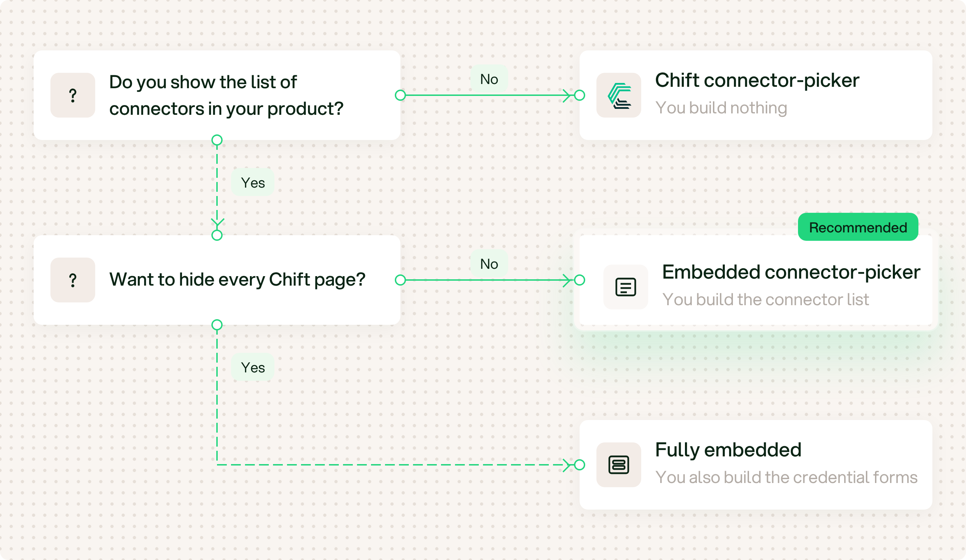Click the 'No' label next to connectors question
Viewport: 966px width, 560px height.
point(489,79)
